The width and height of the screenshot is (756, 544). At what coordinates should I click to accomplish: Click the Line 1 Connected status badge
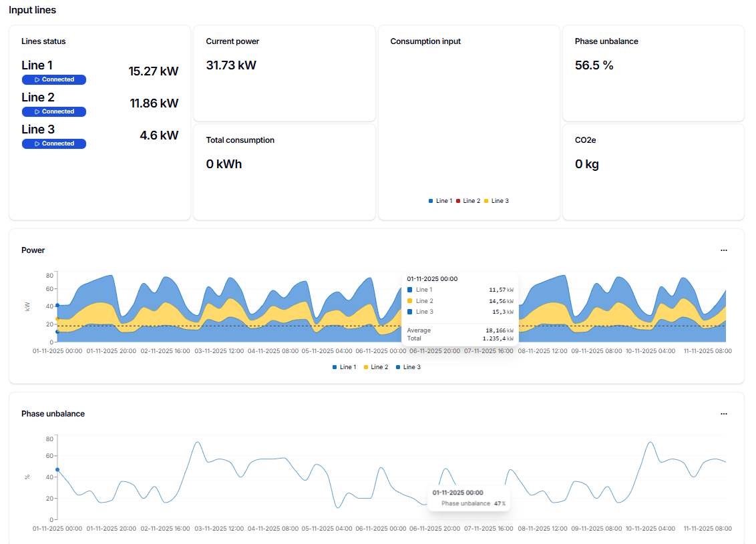point(54,79)
